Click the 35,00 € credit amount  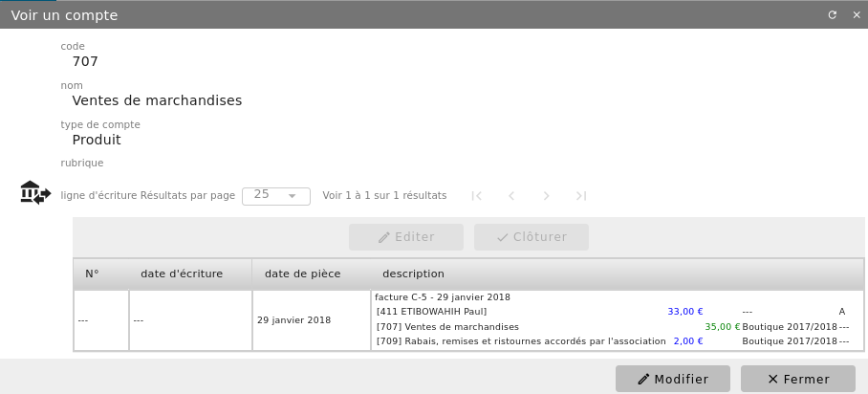(723, 327)
